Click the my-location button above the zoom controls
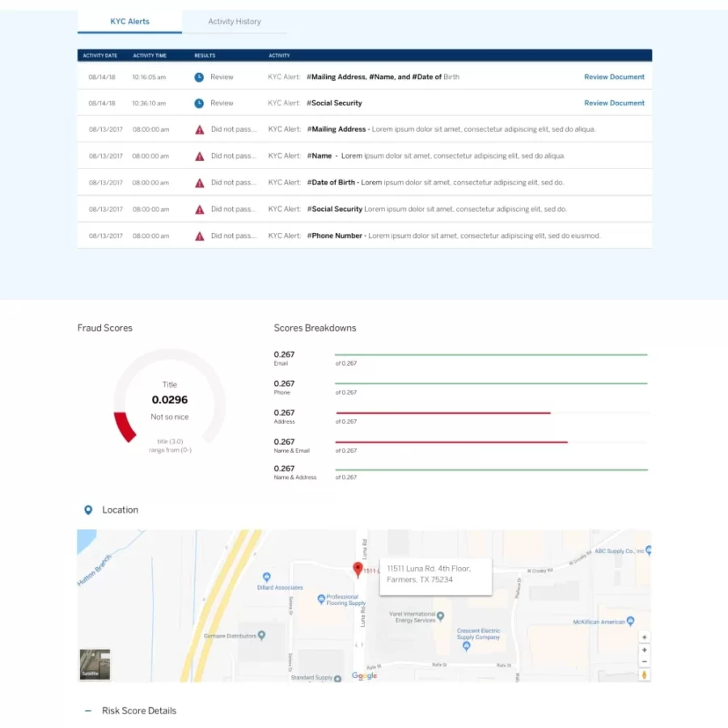This screenshot has height=728, width=728. tap(645, 637)
